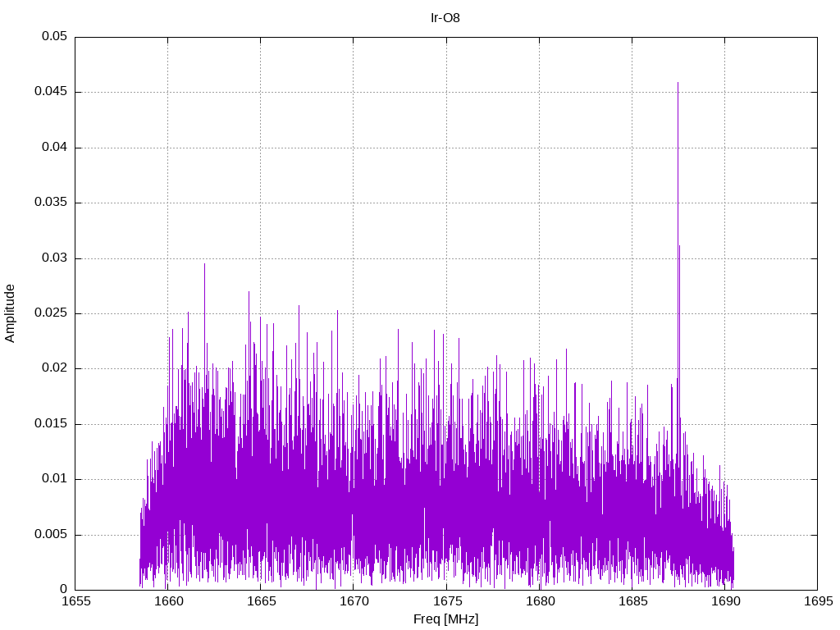The height and width of the screenshot is (630, 840).
Task: Pick the y-axis tick label 0.025
Action: tap(51, 313)
